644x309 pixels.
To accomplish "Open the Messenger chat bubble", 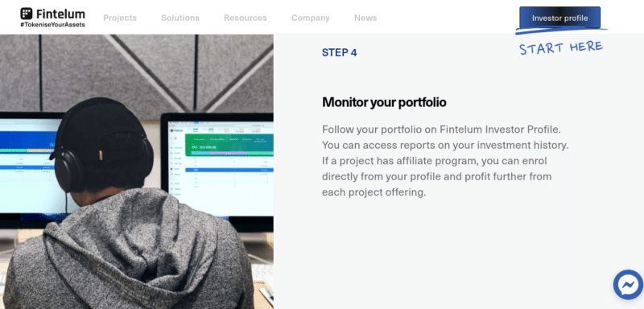I will pos(628,285).
